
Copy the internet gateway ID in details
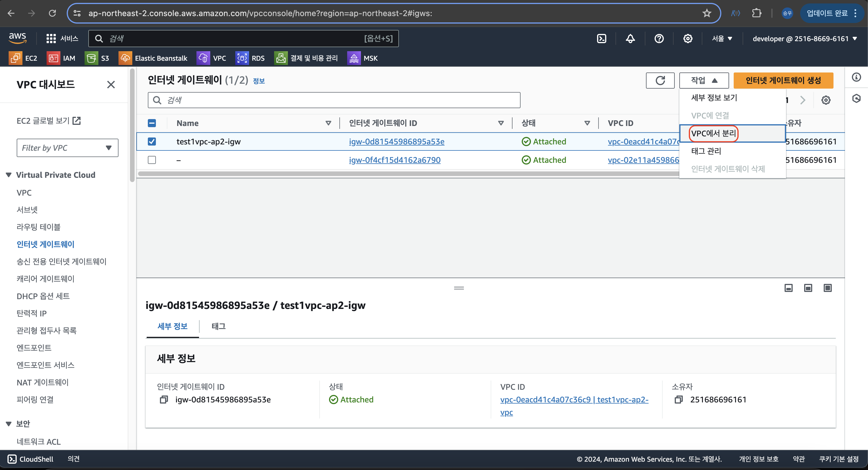pos(164,400)
